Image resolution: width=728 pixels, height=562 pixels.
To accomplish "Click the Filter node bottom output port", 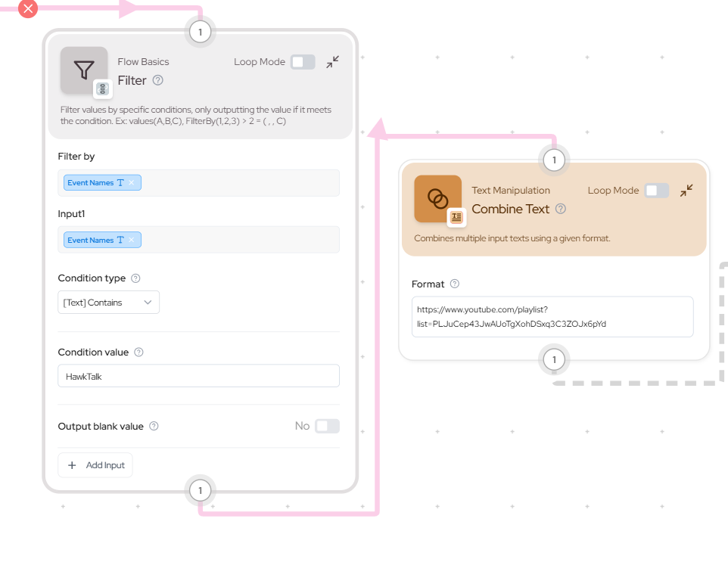I will [x=200, y=491].
